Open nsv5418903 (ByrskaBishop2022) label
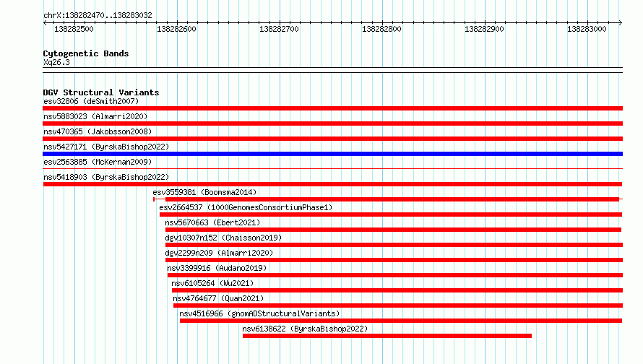 106,177
